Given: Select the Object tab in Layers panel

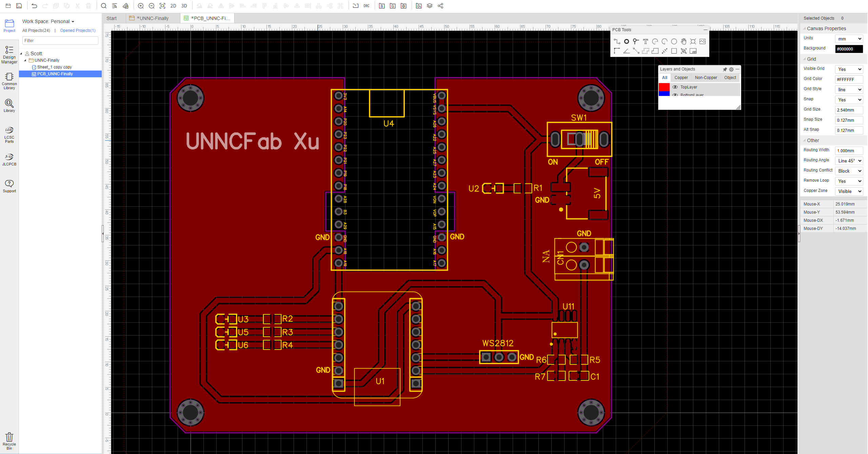Looking at the screenshot, I should coord(730,78).
